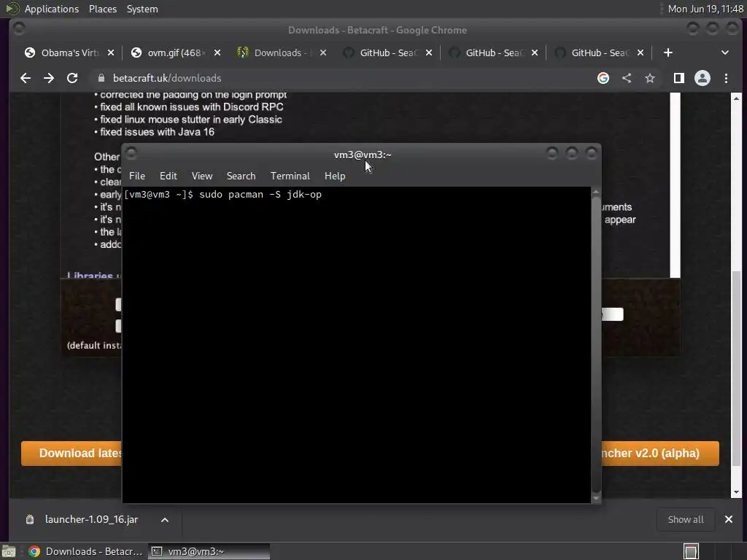Click the terminal icon in the taskbar

156,551
